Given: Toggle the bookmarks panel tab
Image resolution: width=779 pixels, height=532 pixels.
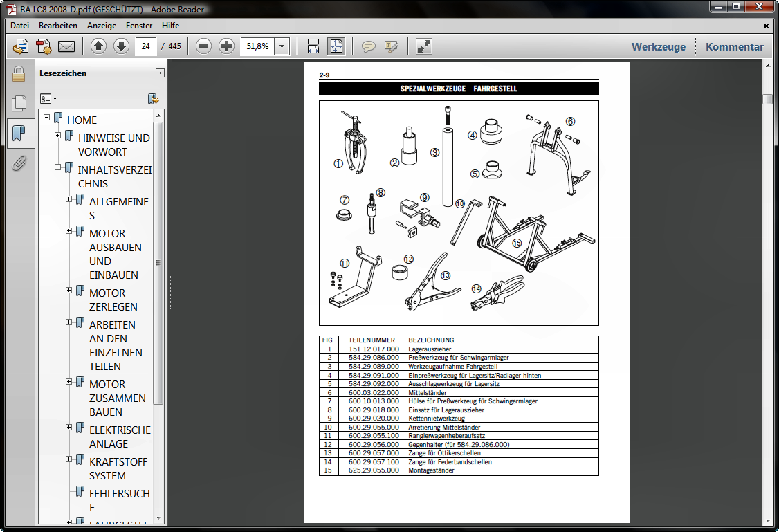Looking at the screenshot, I should point(19,133).
